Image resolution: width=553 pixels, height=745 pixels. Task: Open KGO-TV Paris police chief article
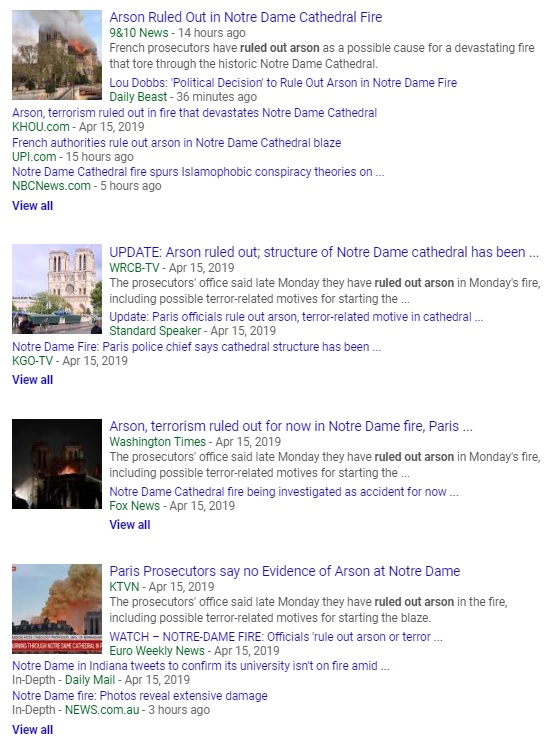pos(196,347)
